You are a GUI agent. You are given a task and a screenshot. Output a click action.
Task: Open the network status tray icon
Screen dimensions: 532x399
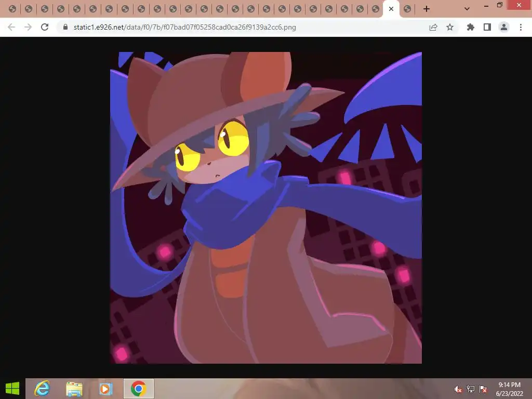pyautogui.click(x=471, y=389)
